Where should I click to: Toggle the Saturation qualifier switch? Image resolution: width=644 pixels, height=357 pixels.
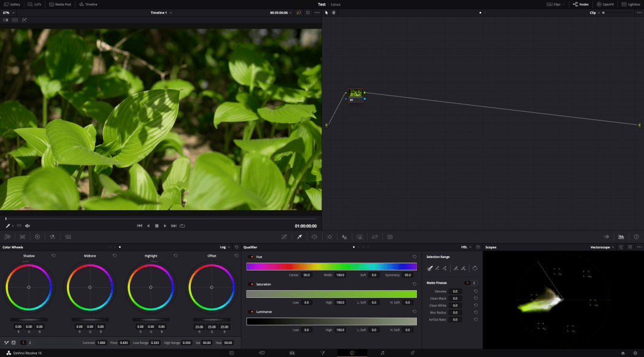[x=252, y=284]
